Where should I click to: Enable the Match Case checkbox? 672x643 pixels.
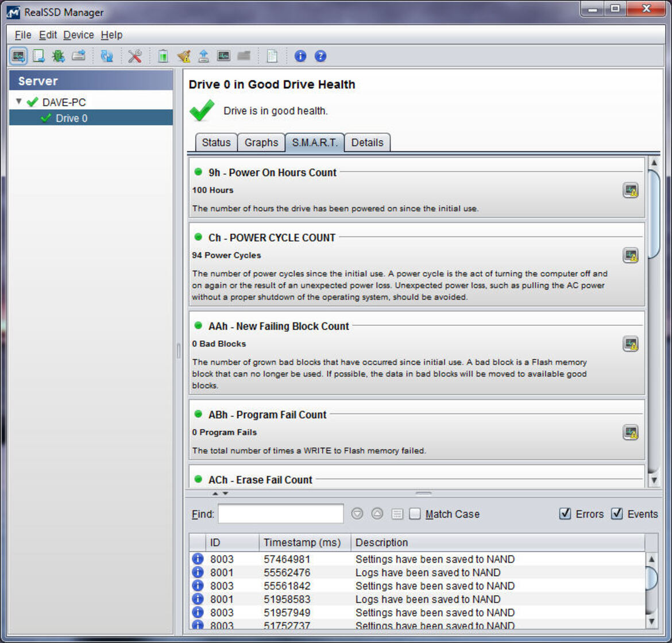tap(415, 514)
